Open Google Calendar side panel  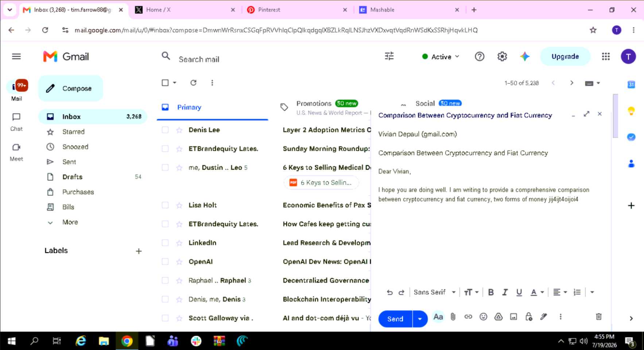[x=631, y=84]
